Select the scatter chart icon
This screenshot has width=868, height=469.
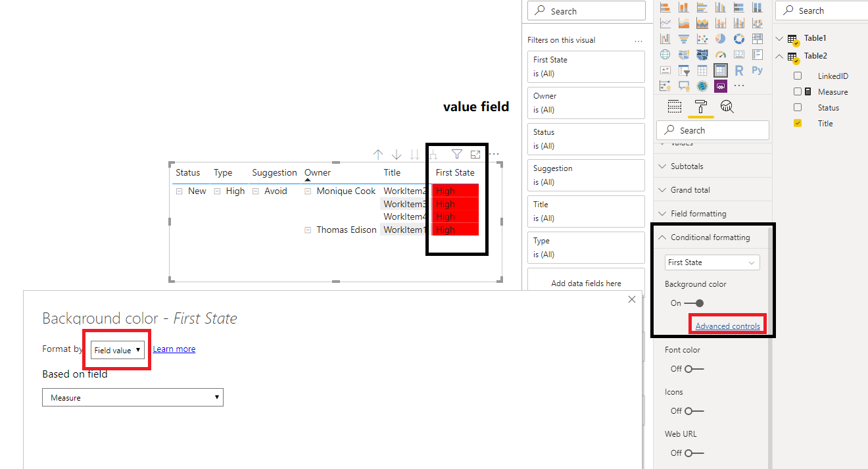click(x=702, y=39)
